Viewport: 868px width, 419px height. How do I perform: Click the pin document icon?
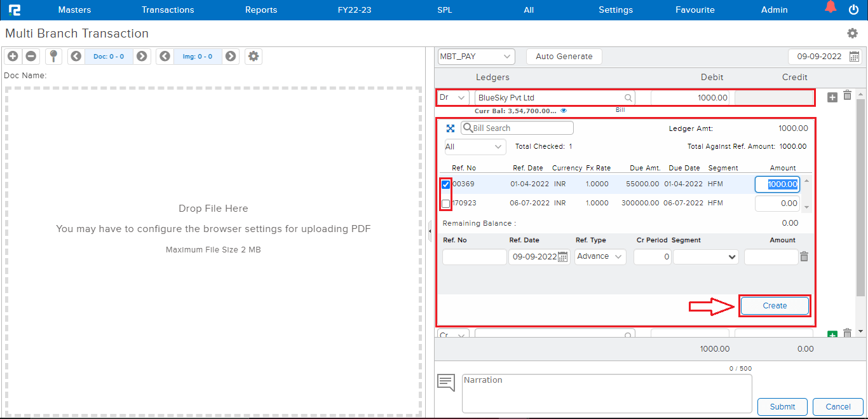pos(53,57)
